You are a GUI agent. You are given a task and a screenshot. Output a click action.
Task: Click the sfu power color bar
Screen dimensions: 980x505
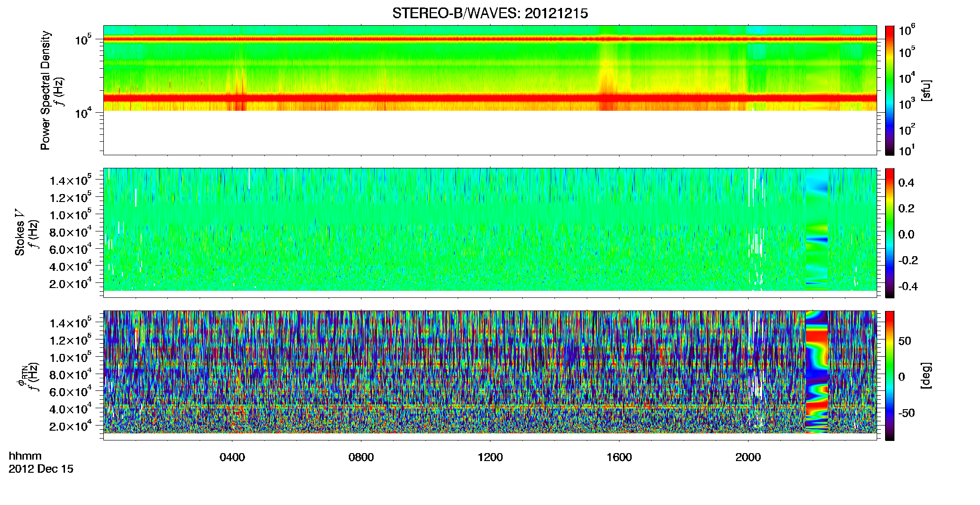click(890, 90)
